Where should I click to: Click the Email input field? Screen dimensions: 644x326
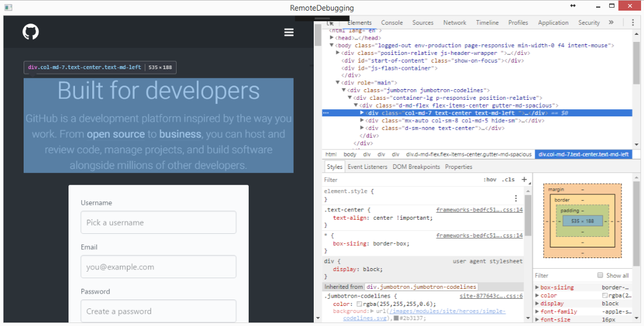click(x=158, y=267)
